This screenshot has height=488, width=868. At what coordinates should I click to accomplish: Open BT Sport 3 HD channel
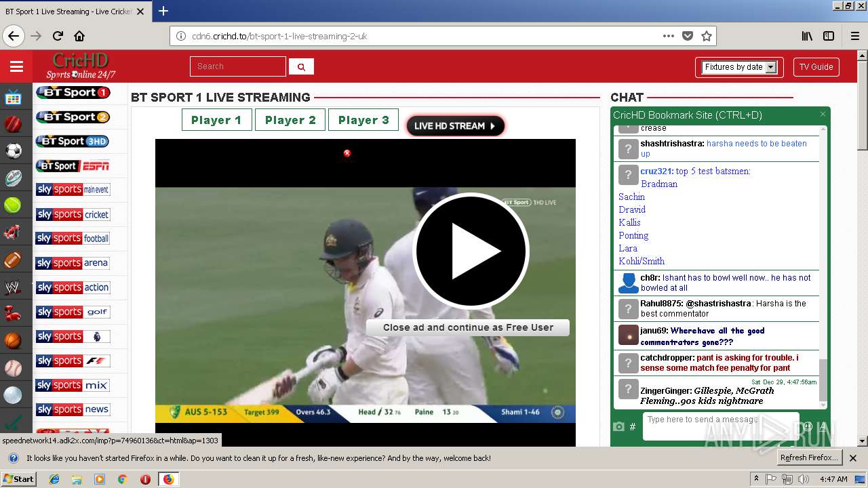click(x=73, y=141)
